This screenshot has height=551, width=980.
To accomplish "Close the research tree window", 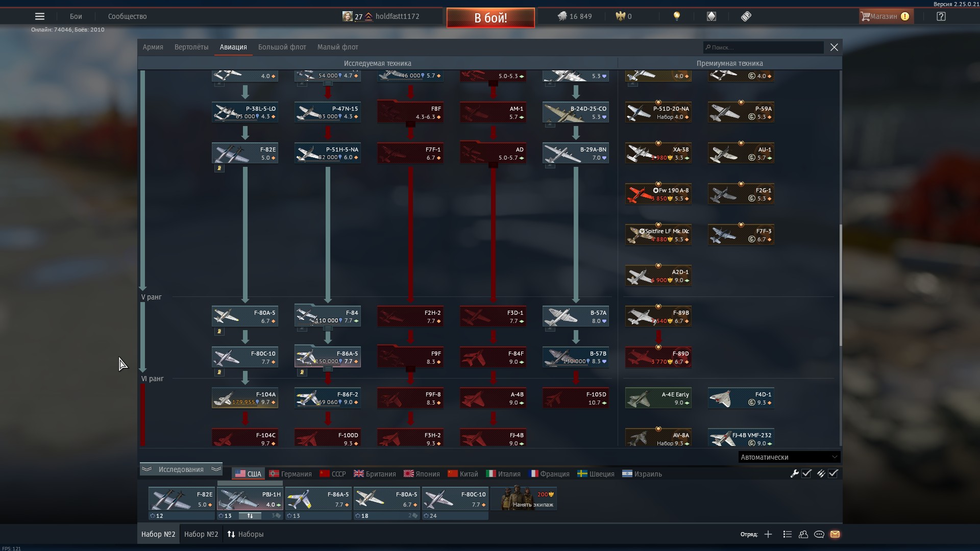I will 834,47.
